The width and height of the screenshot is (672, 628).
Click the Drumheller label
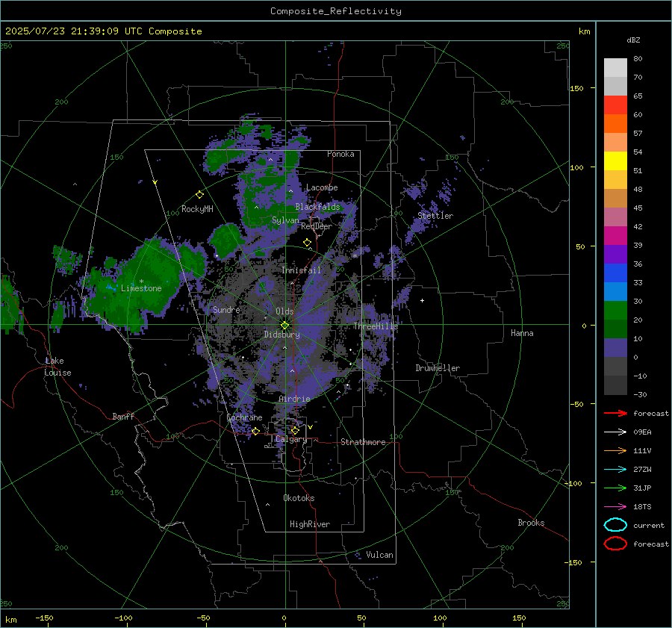[438, 368]
